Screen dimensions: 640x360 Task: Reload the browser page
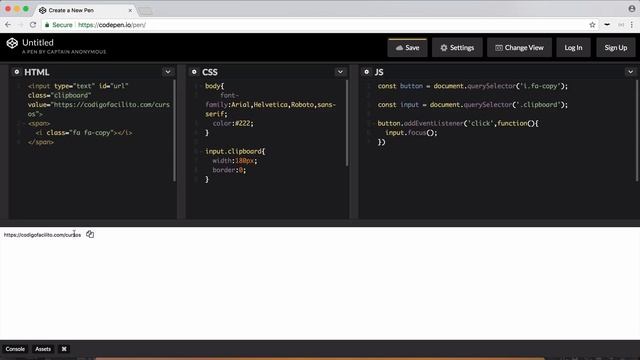[x=33, y=25]
